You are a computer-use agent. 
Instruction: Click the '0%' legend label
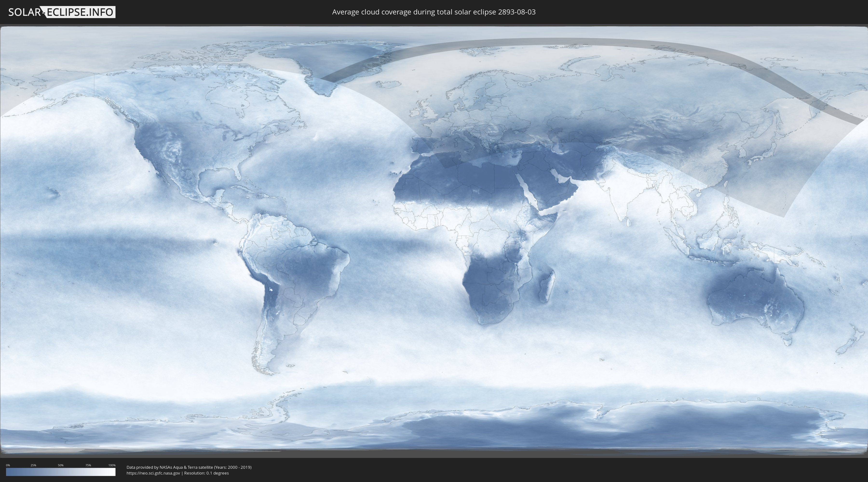(x=8, y=465)
